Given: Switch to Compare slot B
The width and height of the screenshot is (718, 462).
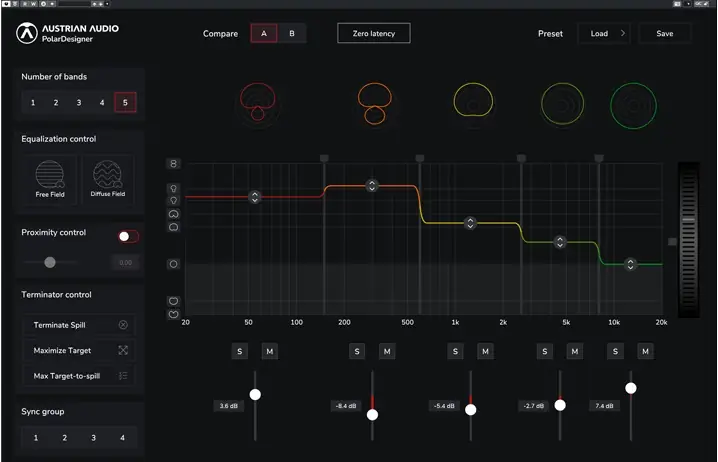Looking at the screenshot, I should pos(292,34).
